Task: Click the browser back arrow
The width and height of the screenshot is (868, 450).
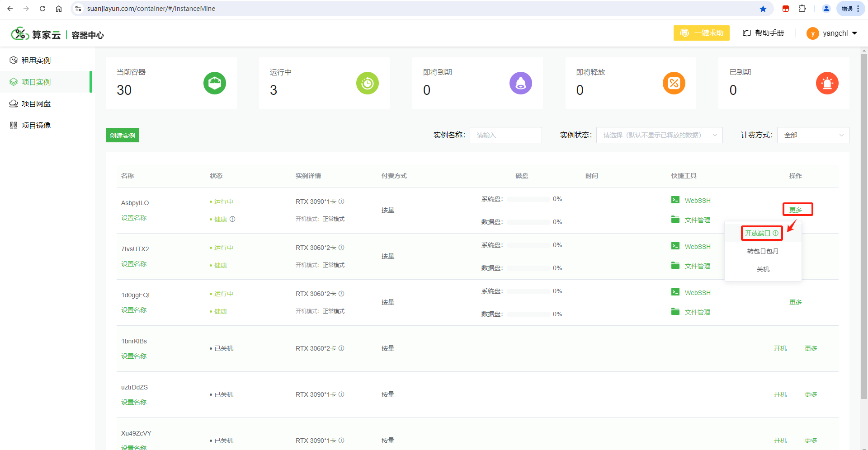Action: coord(10,9)
